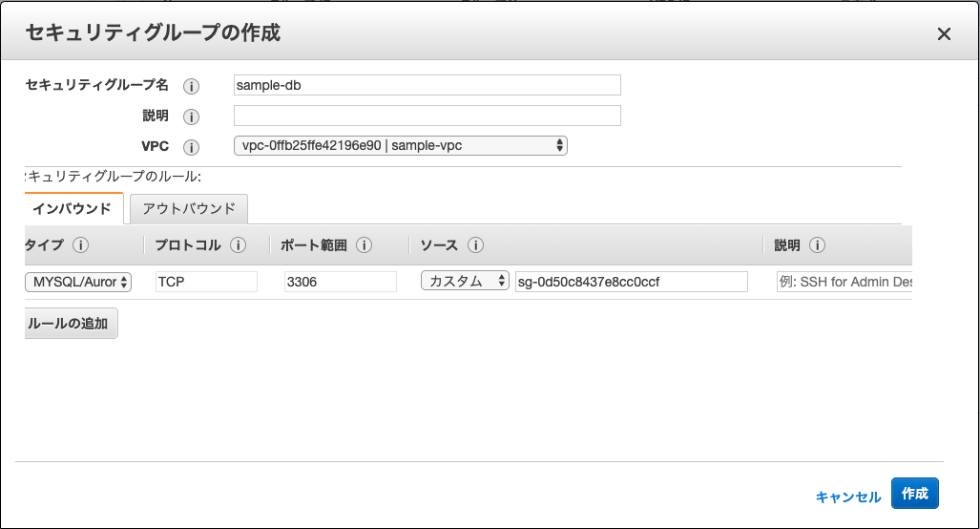Click info icon next to VPC label
Image resolution: width=980 pixels, height=529 pixels.
(x=191, y=147)
